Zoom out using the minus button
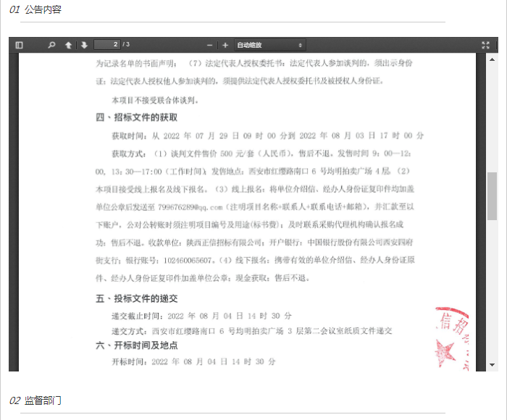Screen dimensions: 507x420 (210, 45)
